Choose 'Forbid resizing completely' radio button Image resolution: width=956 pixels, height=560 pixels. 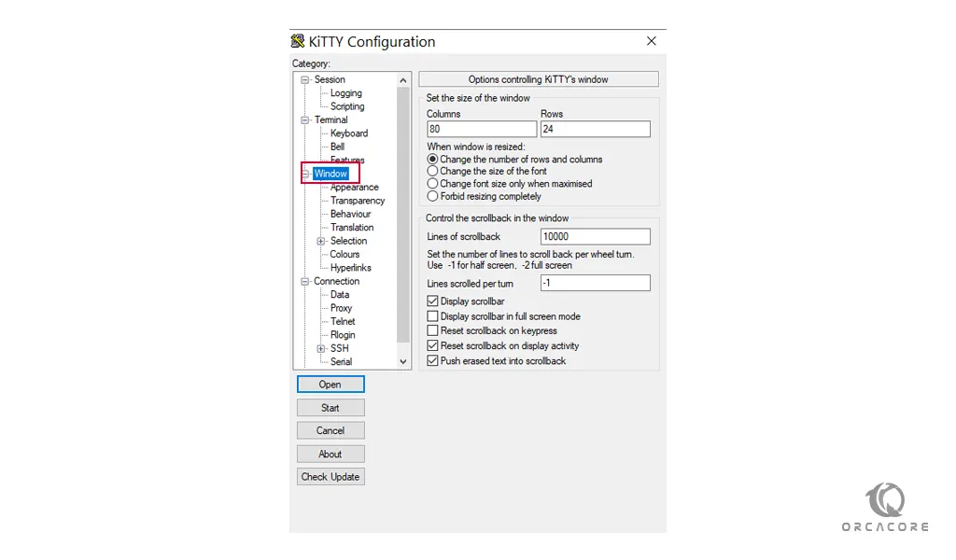coord(432,197)
